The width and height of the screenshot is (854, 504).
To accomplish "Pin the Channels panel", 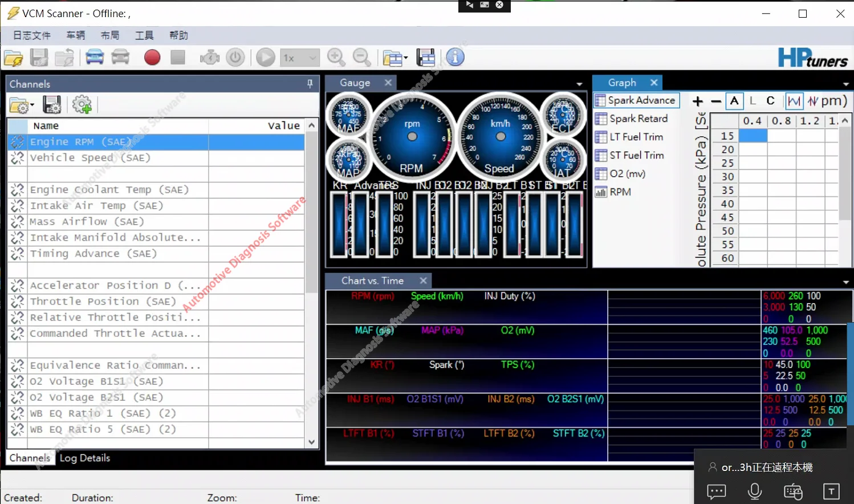I will [310, 84].
